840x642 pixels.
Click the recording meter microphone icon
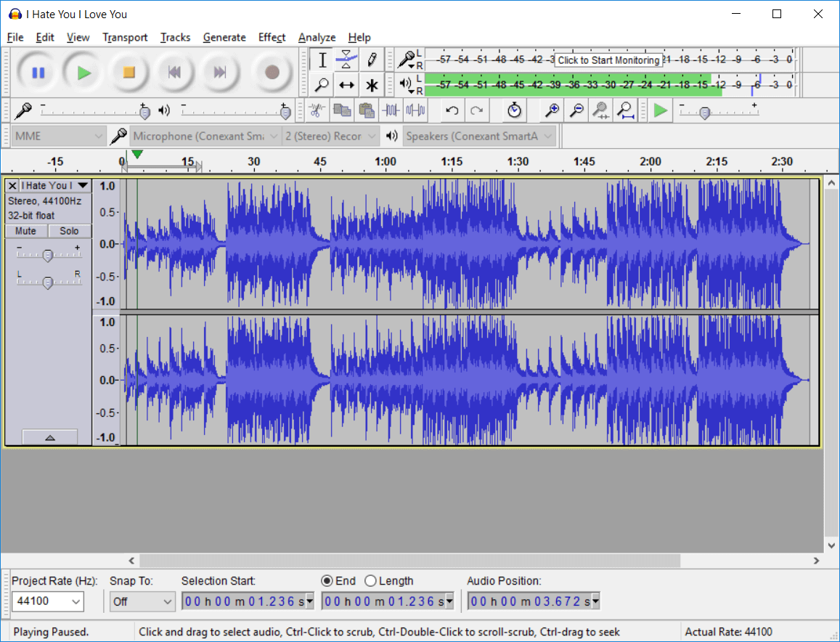click(406, 59)
